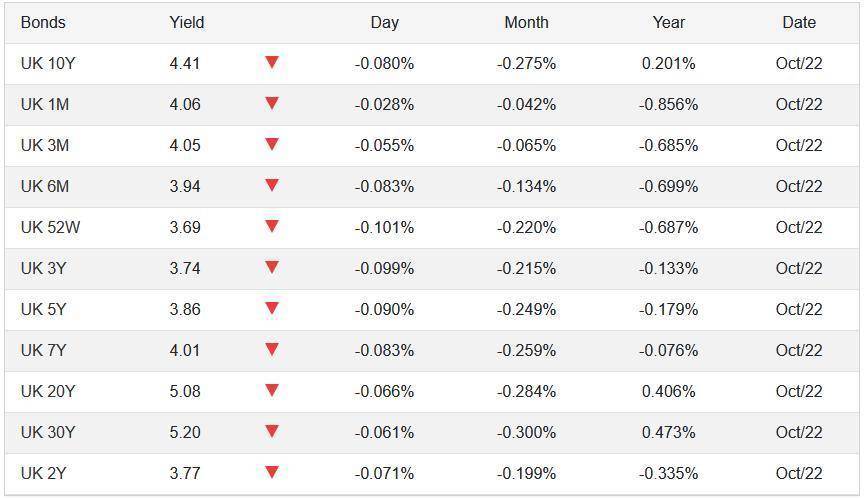Click the red down arrow for UK 1M
Image resolution: width=865 pixels, height=499 pixels.
click(x=271, y=104)
